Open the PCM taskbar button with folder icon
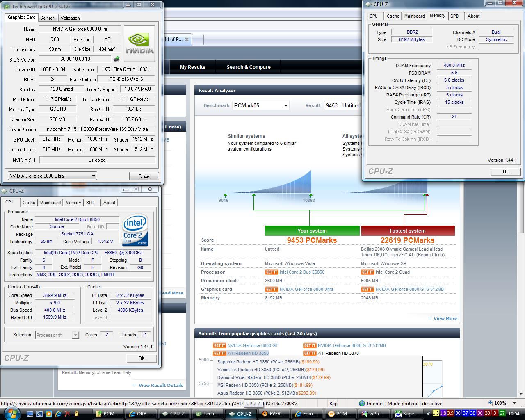This screenshot has width=525, height=420. [x=108, y=414]
